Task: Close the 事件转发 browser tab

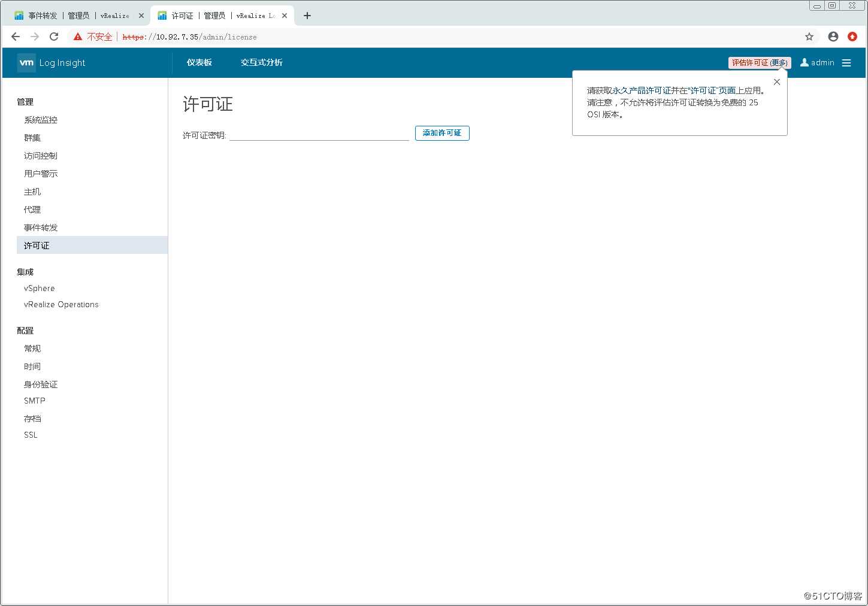Action: coord(141,16)
